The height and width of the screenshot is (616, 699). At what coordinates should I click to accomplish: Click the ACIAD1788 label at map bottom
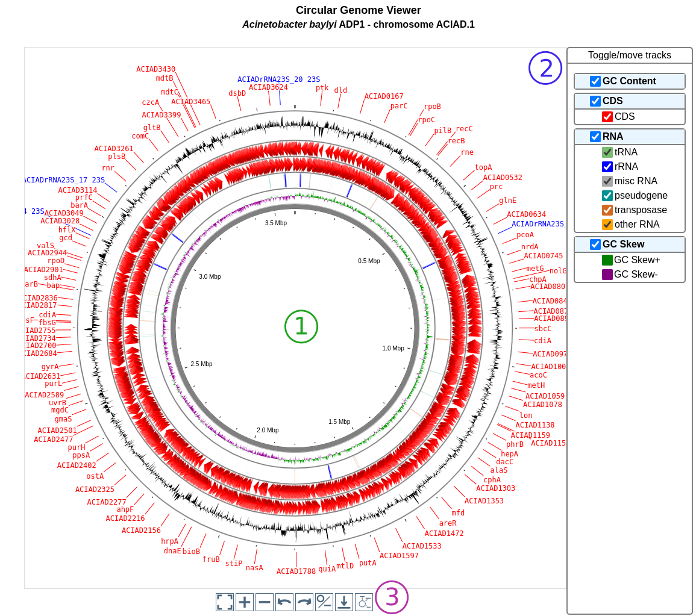[296, 571]
